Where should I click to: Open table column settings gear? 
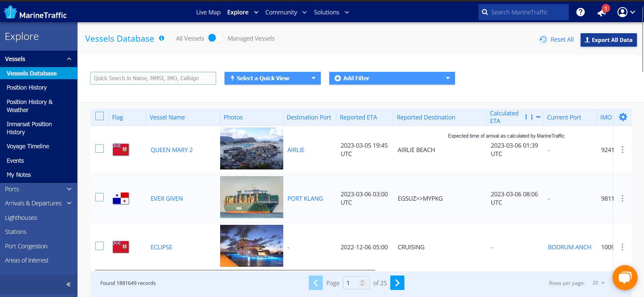coord(623,117)
